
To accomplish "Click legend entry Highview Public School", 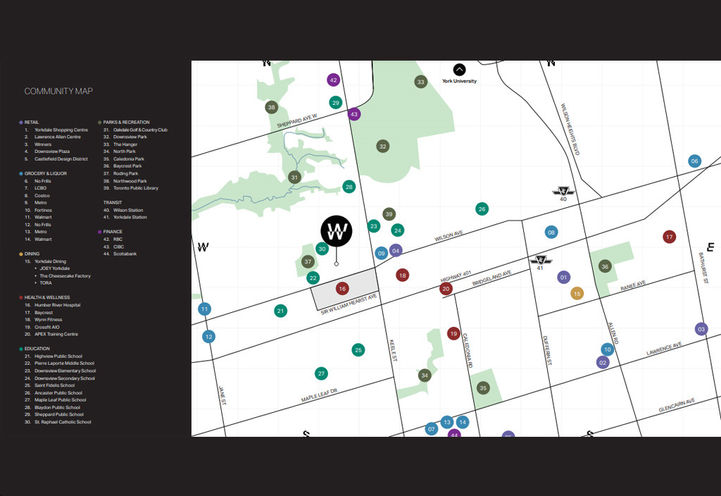I will tap(53, 356).
